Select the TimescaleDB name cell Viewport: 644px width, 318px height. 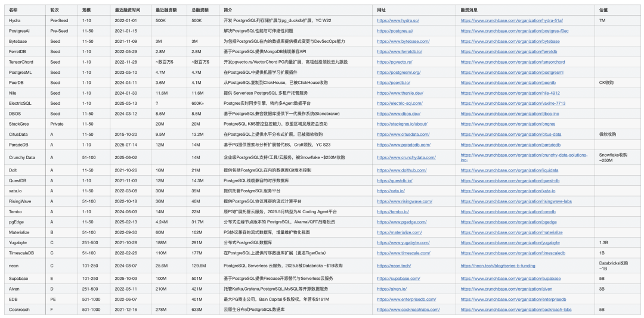tap(24, 253)
